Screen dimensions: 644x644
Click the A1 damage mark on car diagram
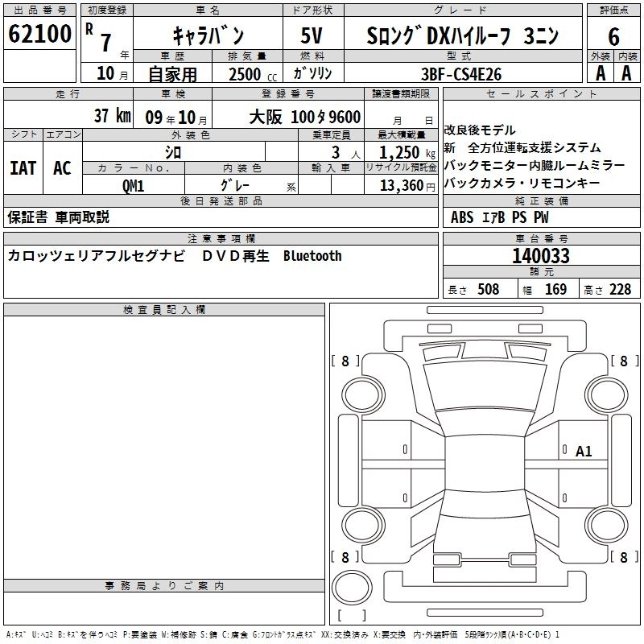(584, 452)
